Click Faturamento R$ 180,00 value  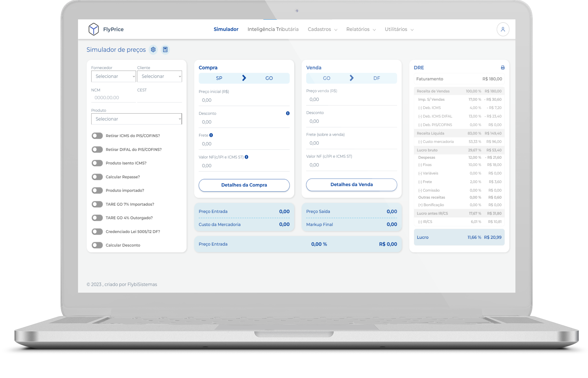click(492, 79)
